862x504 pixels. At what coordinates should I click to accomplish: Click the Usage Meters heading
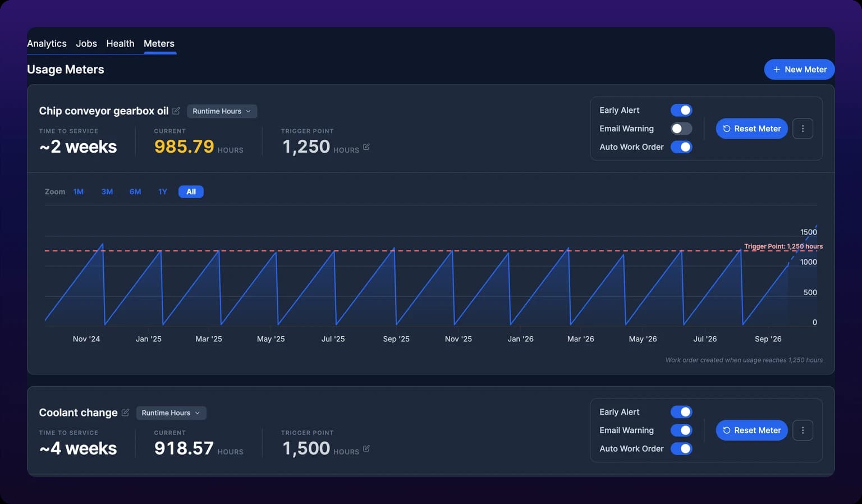[66, 70]
